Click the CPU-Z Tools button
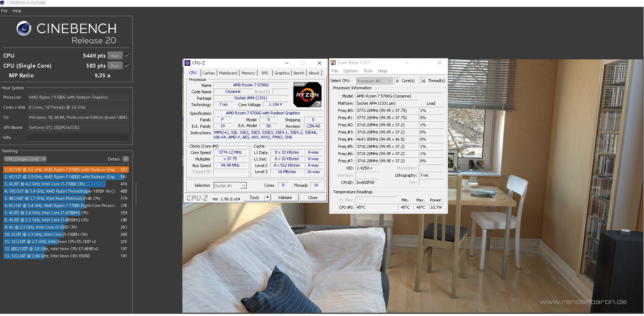 tap(254, 198)
